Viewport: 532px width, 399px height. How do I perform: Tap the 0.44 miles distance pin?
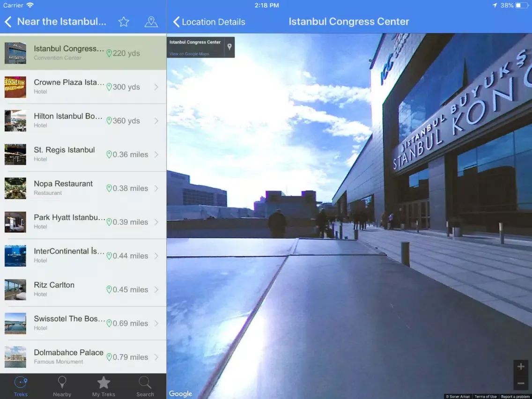(109, 256)
